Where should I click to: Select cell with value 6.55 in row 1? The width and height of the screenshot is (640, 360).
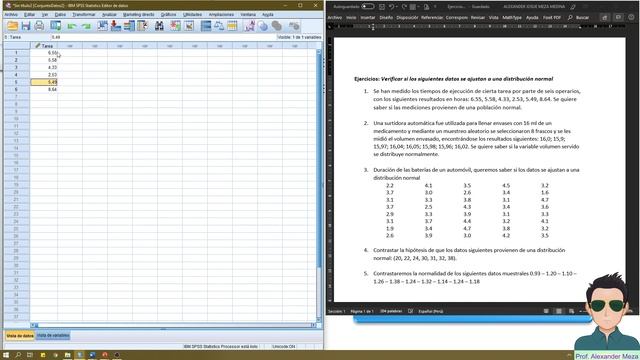[x=44, y=53]
